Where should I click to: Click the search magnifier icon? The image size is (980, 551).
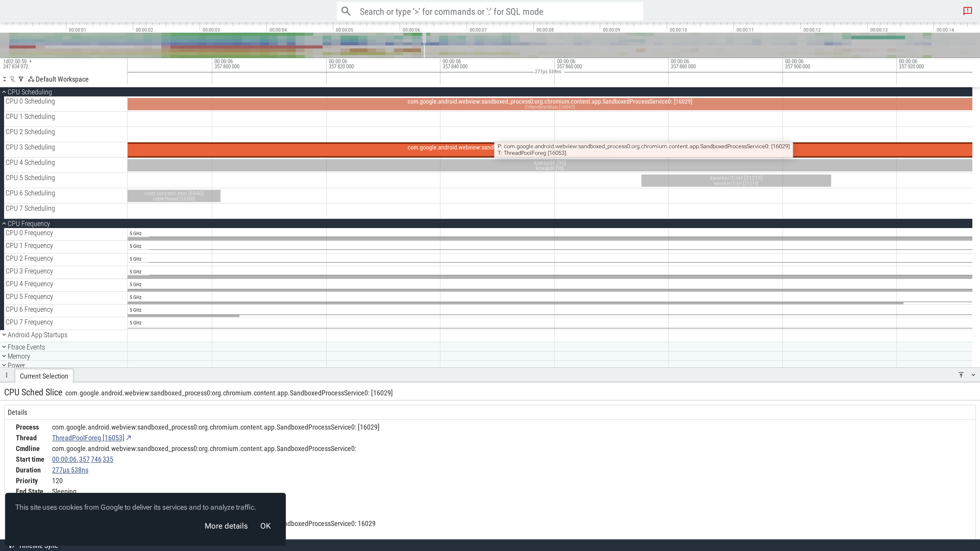pos(346,11)
